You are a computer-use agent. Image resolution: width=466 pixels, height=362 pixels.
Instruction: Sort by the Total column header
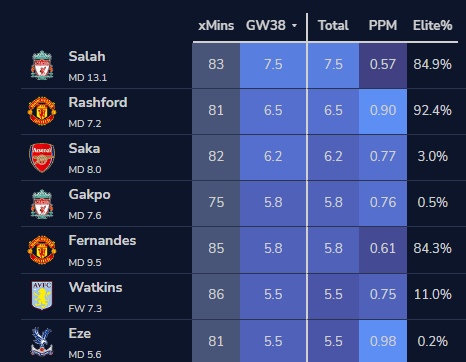333,26
